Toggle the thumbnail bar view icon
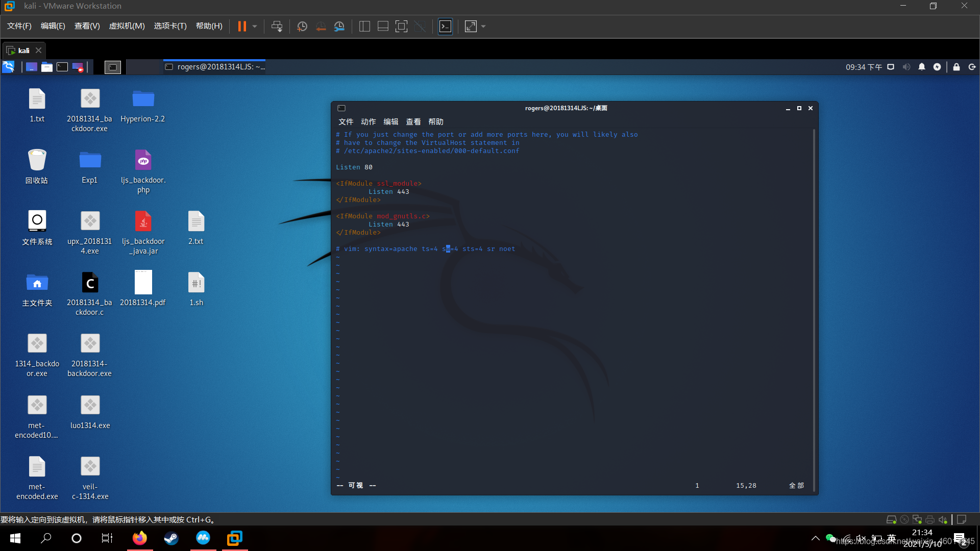 [x=383, y=26]
